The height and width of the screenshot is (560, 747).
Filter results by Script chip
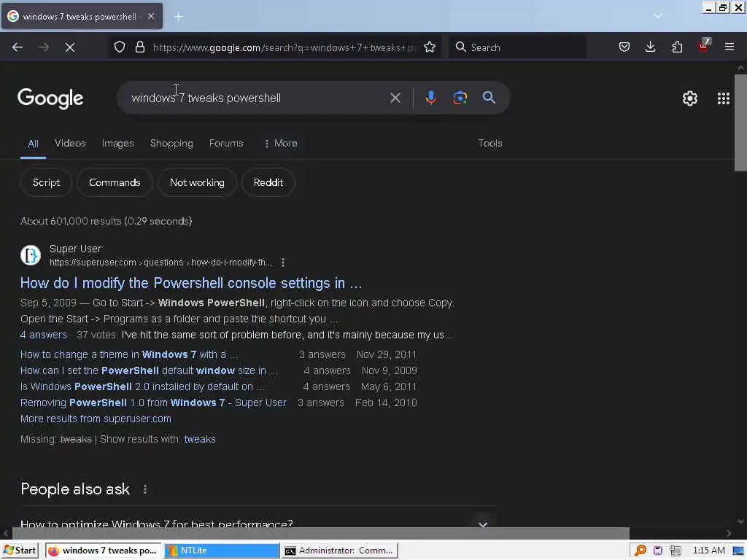pos(46,183)
